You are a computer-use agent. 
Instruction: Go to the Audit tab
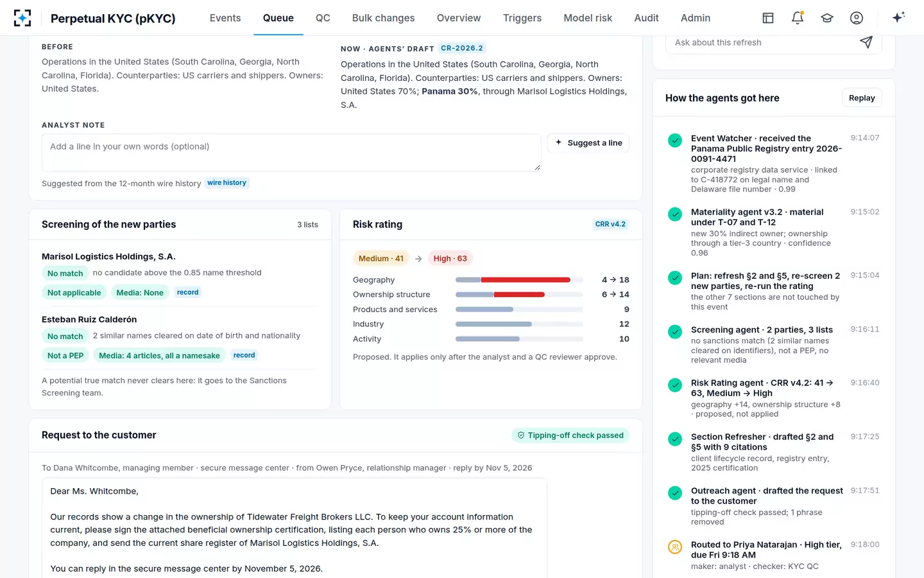tap(646, 18)
